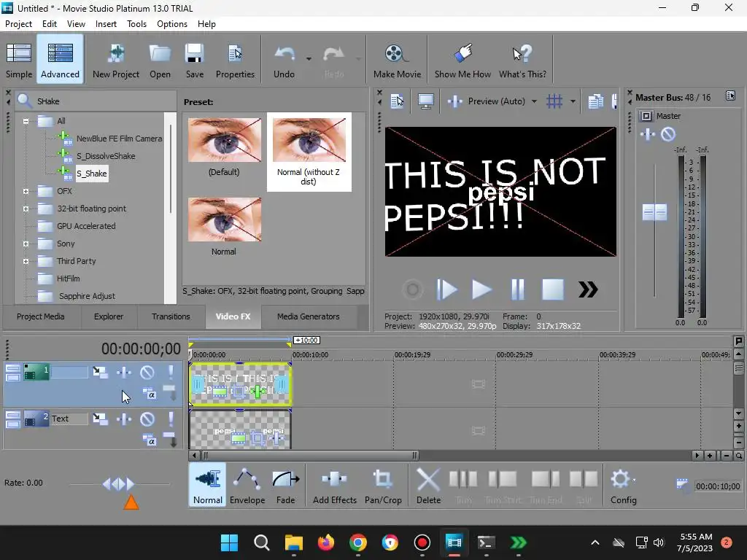Mute the Text track 2
The width and height of the screenshot is (747, 560).
[x=147, y=419]
